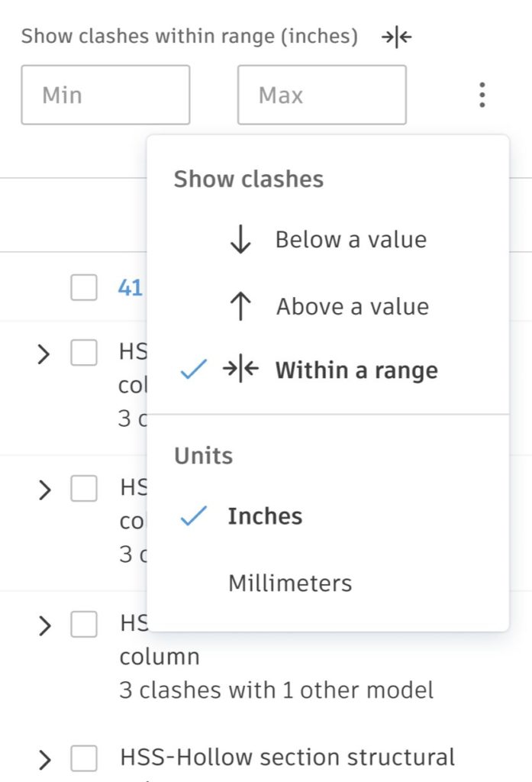Select the downward arrow icon for Below a value
This screenshot has width=532, height=782.
pyautogui.click(x=239, y=239)
